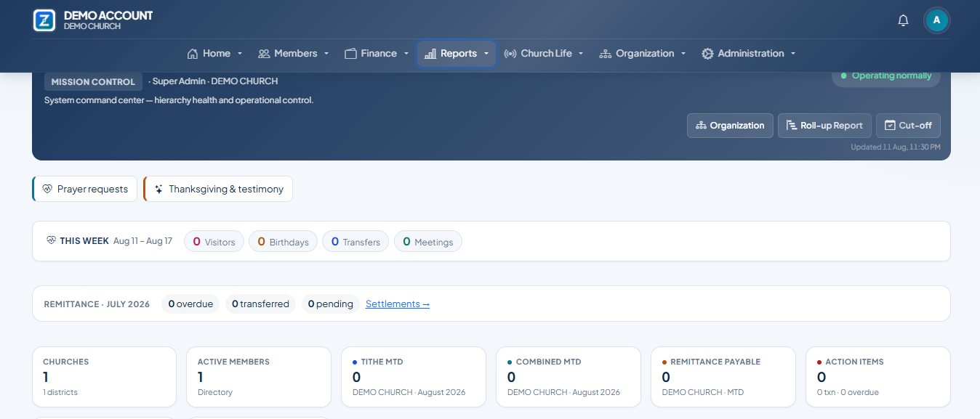Viewport: 980px width, 419px height.
Task: Open the Organization button in Mission Control
Action: (730, 126)
